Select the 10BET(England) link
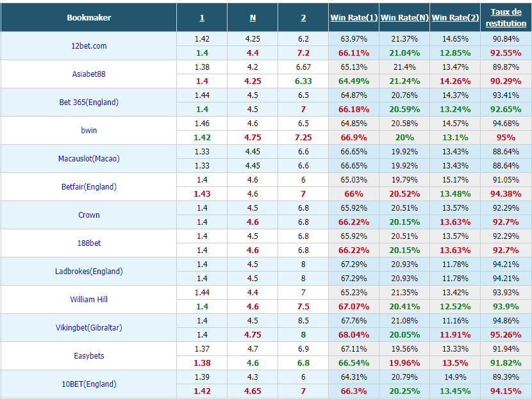 (89, 384)
